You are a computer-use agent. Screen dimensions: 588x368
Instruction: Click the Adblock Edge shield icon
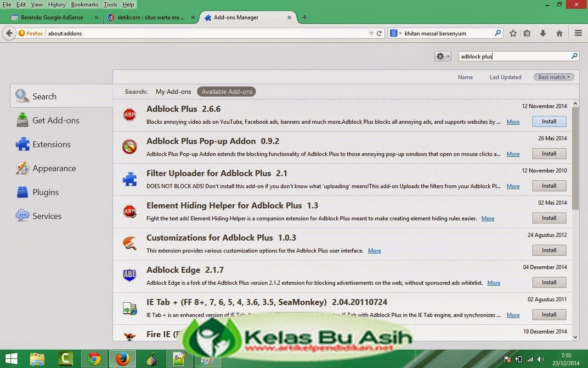(130, 275)
